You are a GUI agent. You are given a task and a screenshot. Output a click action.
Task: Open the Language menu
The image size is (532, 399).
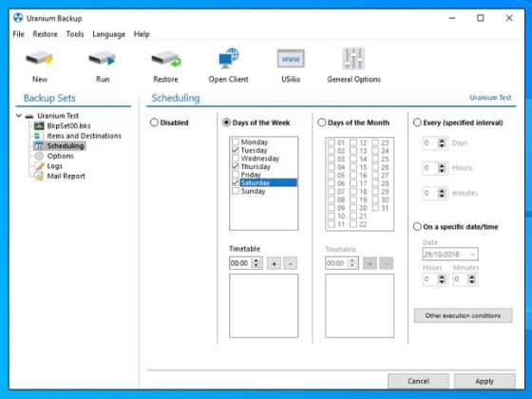point(109,34)
